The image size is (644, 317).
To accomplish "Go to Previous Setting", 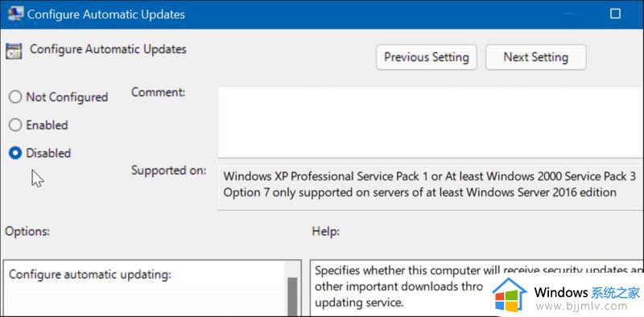I will [427, 57].
